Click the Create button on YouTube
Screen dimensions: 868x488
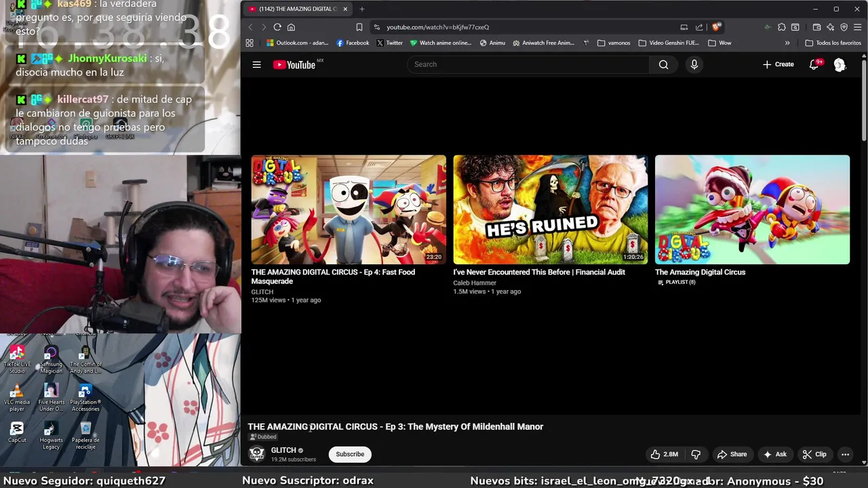778,64
